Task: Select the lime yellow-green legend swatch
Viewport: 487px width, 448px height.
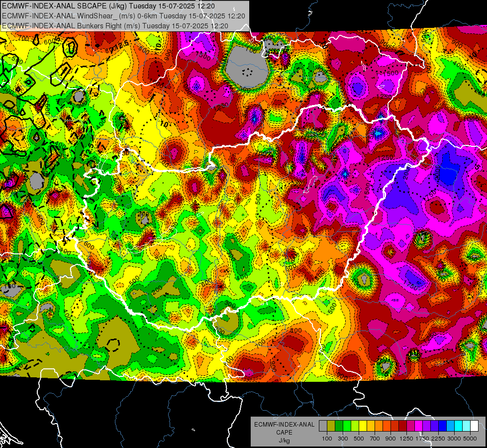Action: [355, 426]
